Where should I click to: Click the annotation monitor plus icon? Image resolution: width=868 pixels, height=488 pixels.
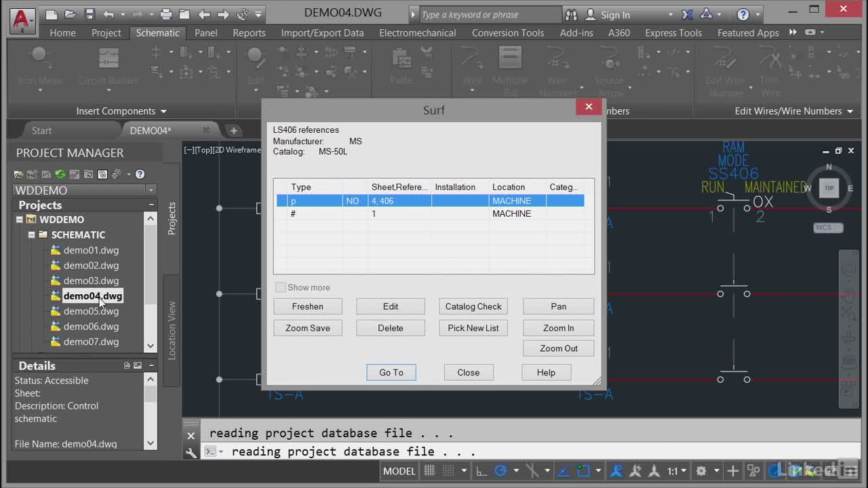733,471
